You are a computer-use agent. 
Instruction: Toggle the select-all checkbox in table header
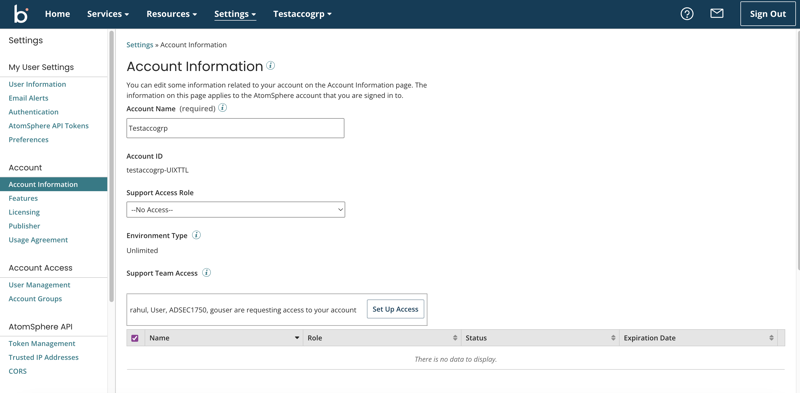[x=135, y=338]
